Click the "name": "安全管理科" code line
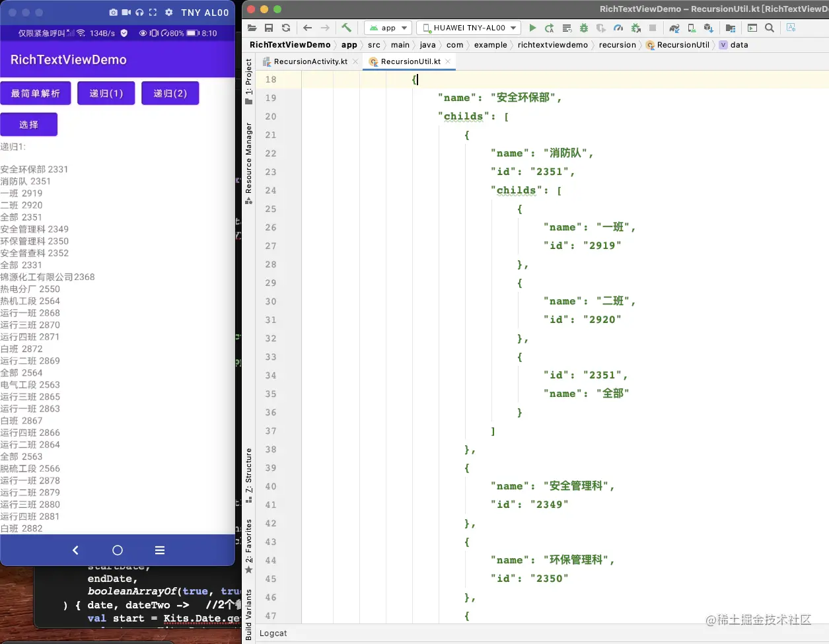Viewport: 829px width, 644px height. [553, 486]
